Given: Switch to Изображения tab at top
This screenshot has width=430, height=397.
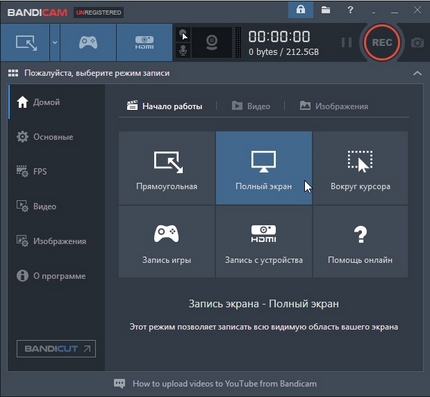Looking at the screenshot, I should point(334,106).
